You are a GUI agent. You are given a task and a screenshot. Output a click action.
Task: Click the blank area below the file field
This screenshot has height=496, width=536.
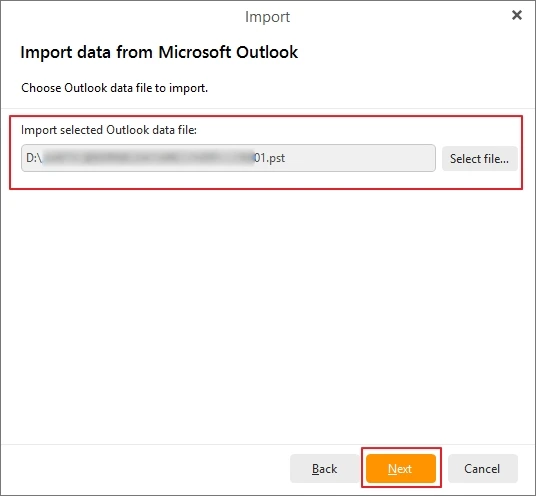click(267, 314)
